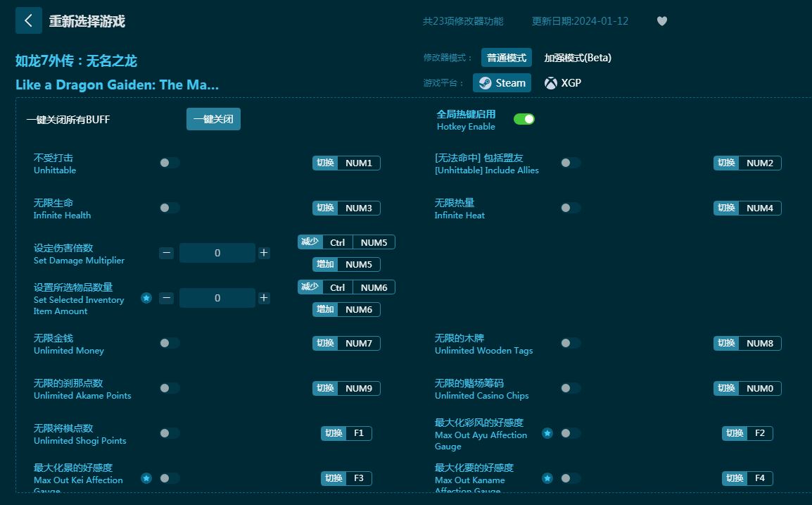Viewport: 812px width, 505px height.
Task: Switch to 普通模式 mode
Action: pyautogui.click(x=507, y=58)
